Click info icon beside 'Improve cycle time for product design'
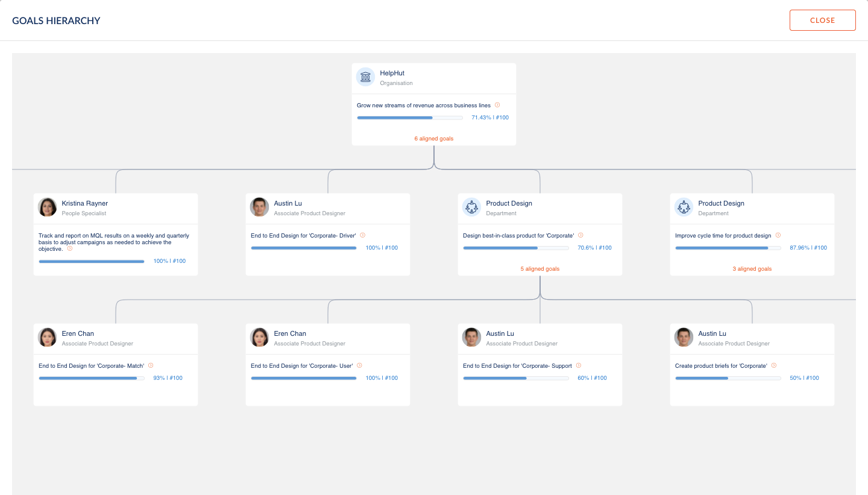This screenshot has height=495, width=868. pos(778,235)
